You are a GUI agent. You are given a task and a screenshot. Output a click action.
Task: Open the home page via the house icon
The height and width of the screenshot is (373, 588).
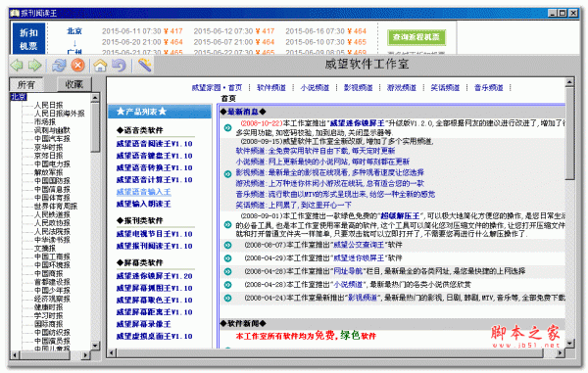(x=100, y=66)
